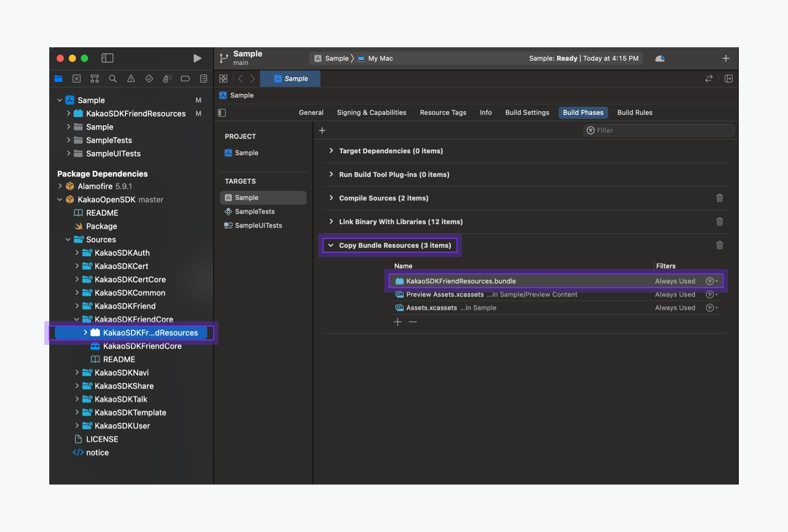
Task: Switch to the General tab
Action: click(x=311, y=113)
